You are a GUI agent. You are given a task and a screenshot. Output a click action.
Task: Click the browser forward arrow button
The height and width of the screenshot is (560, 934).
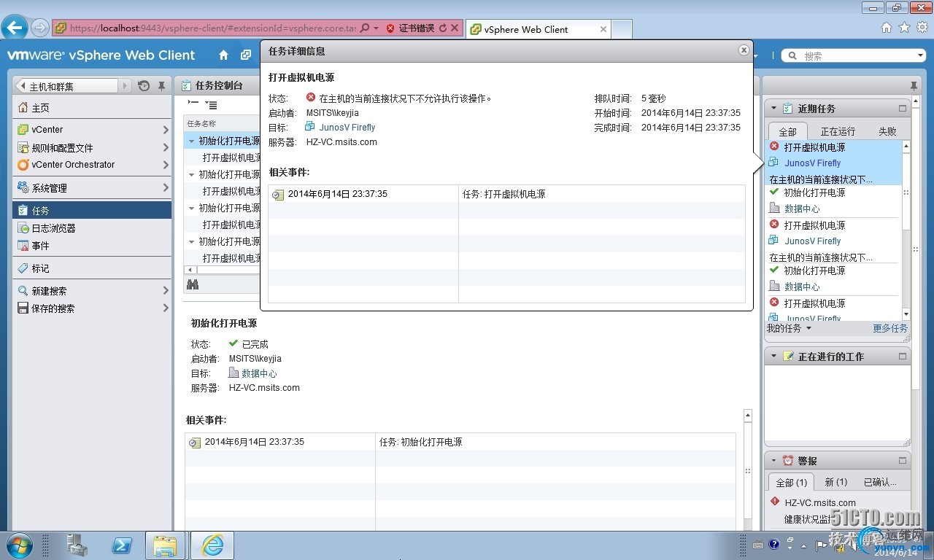[40, 28]
